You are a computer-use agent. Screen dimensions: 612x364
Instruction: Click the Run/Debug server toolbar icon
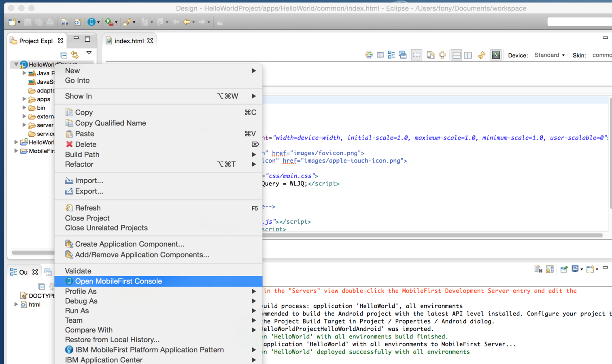[108, 22]
